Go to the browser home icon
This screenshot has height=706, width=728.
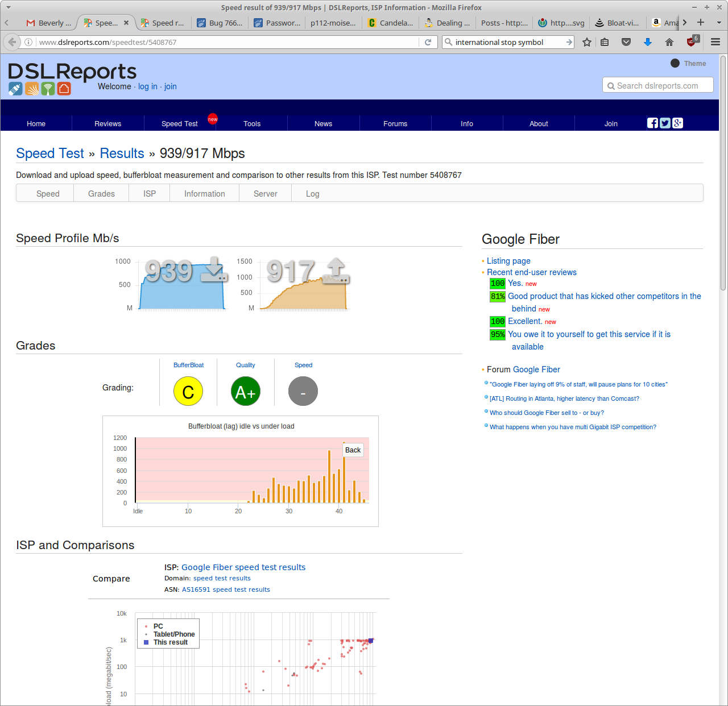coord(669,42)
